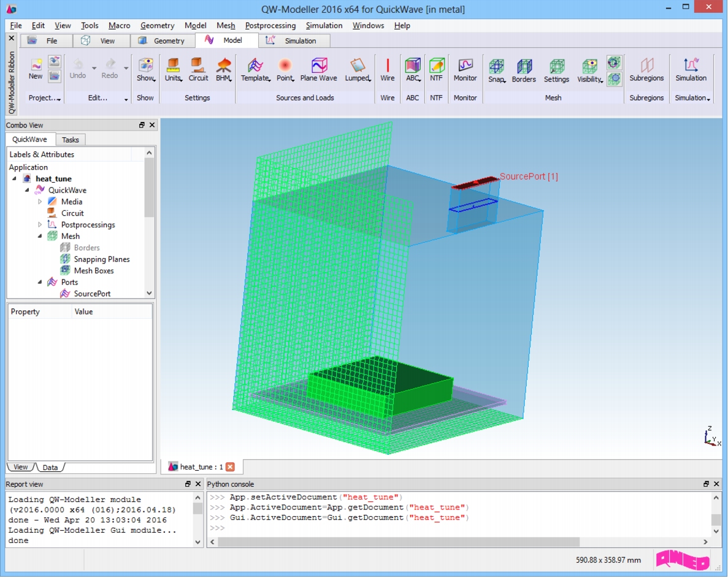Click the Subregions tool icon
728x578 pixels.
pos(646,69)
